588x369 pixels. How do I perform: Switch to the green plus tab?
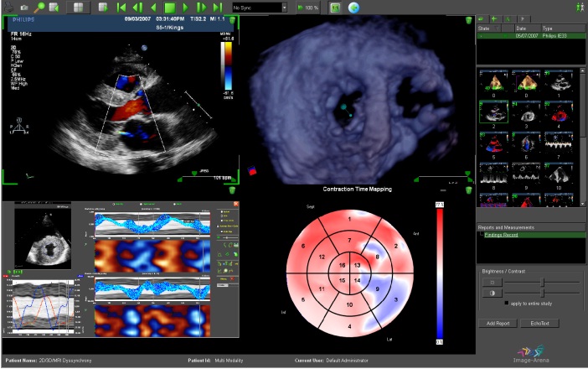tap(495, 18)
